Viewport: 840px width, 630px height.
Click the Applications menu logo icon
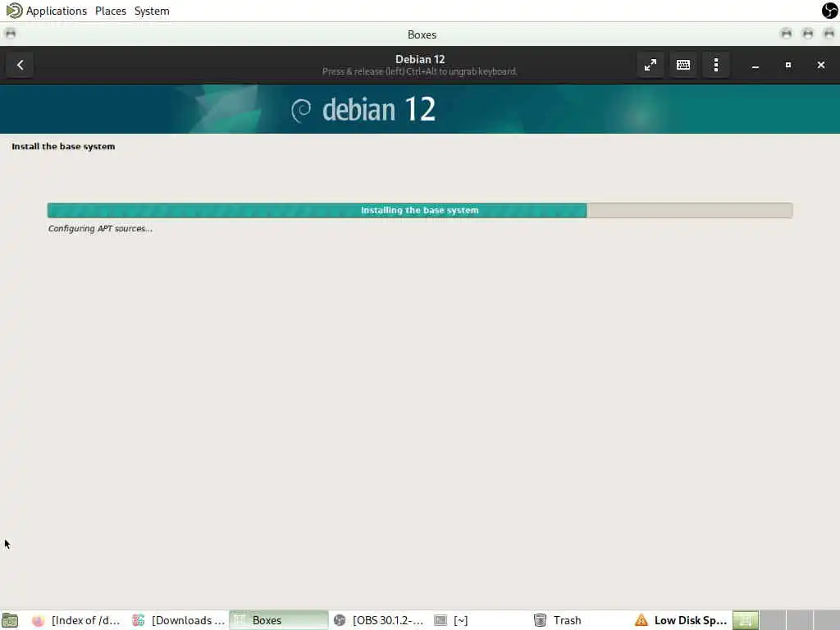tap(14, 10)
